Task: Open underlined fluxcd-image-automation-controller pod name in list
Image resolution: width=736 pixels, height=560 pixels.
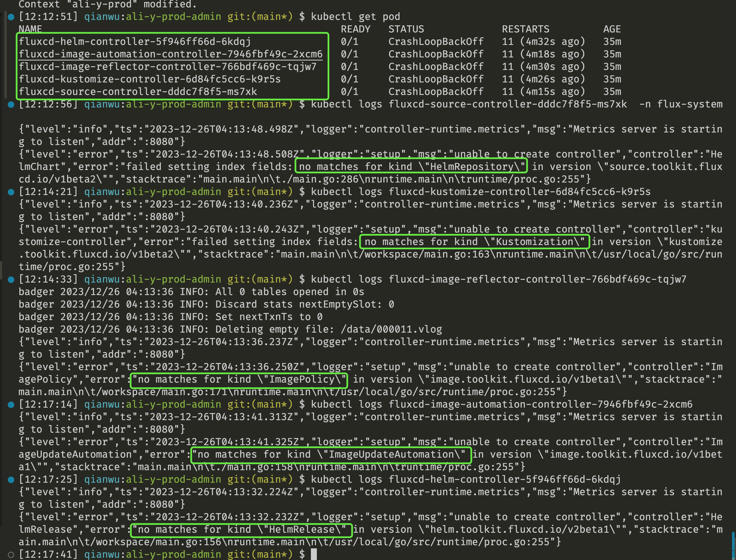Action: coord(171,54)
